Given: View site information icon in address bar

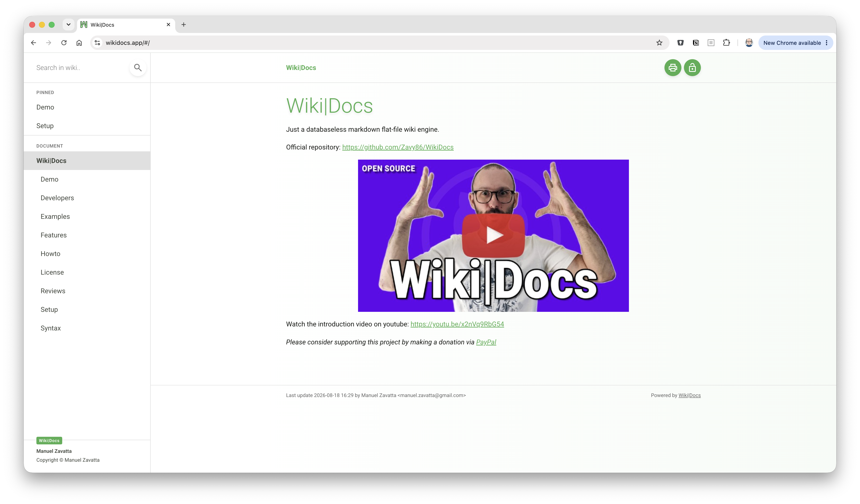Looking at the screenshot, I should click(x=97, y=43).
